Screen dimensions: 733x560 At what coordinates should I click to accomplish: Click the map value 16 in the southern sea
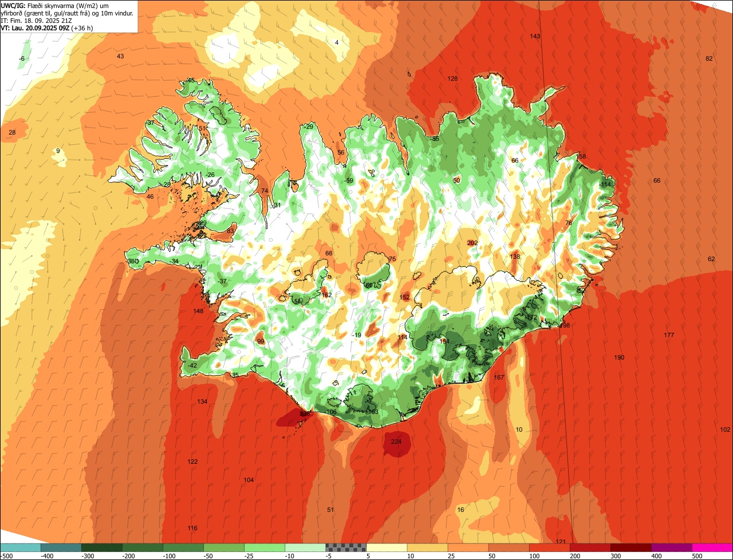tap(460, 510)
